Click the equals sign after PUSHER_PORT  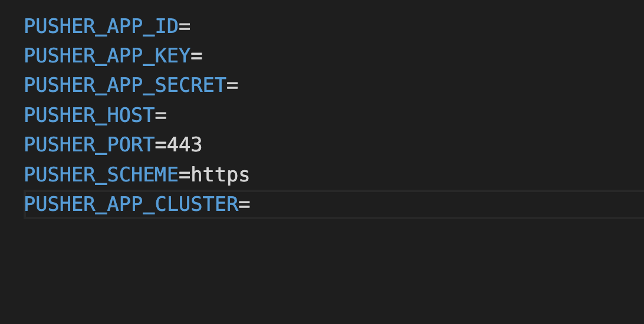coord(160,144)
